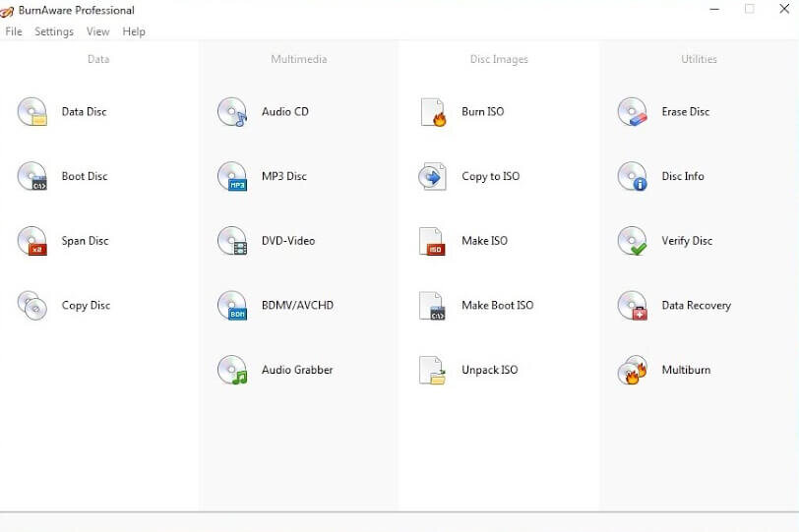This screenshot has width=799, height=532.
Task: Click the MP3 Disc label
Action: (283, 176)
